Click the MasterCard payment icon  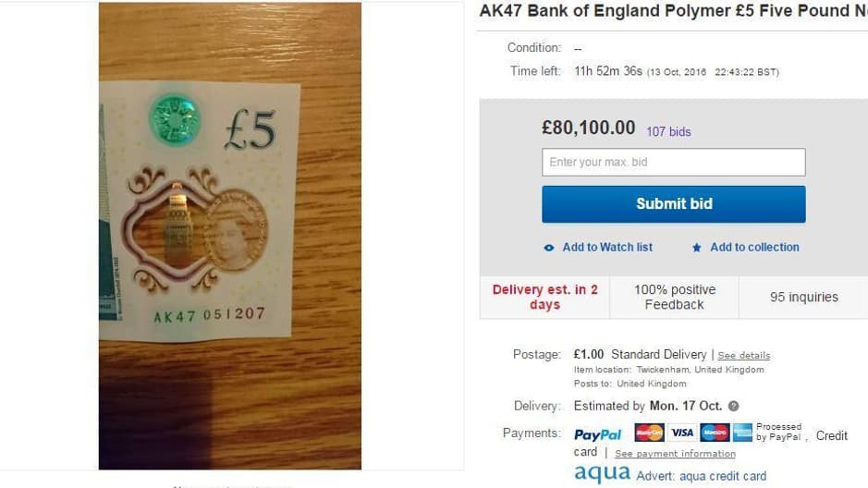649,433
